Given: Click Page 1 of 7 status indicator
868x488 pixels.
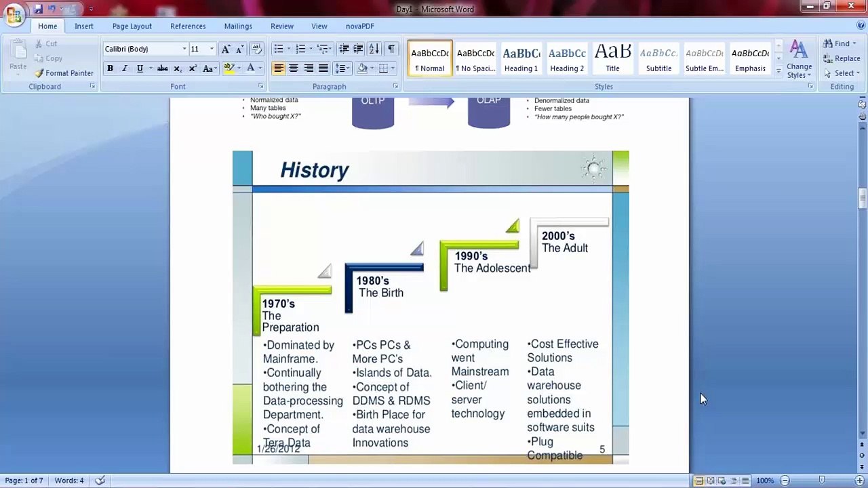Looking at the screenshot, I should [x=24, y=481].
